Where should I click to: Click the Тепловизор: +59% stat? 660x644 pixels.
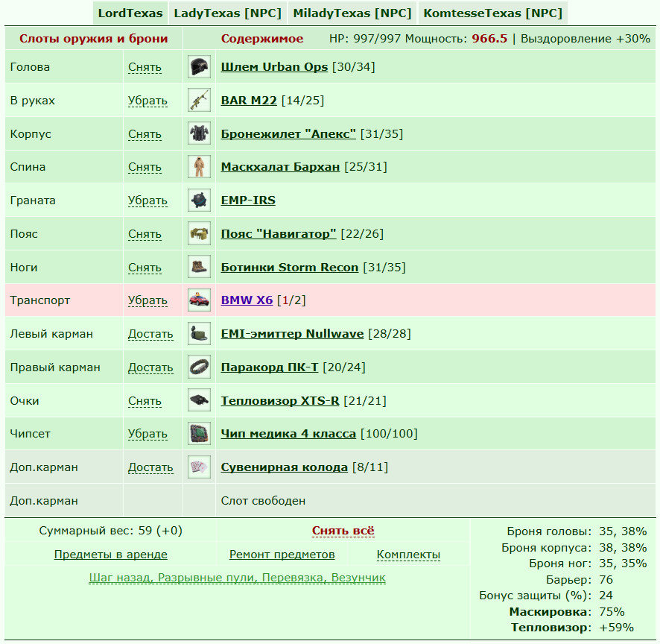point(572,628)
